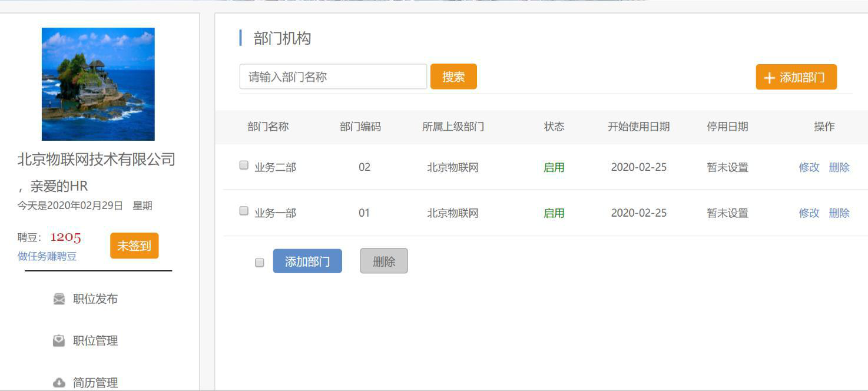Image resolution: width=868 pixels, height=391 pixels.
Task: Click the 未签到 sign-in button
Action: (x=134, y=246)
